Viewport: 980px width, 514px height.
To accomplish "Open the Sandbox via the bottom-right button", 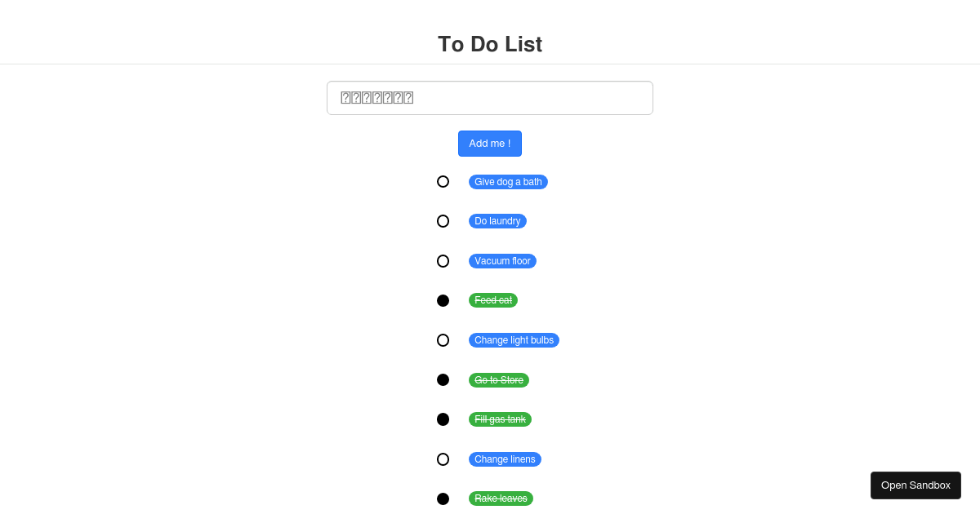I will pyautogui.click(x=915, y=485).
